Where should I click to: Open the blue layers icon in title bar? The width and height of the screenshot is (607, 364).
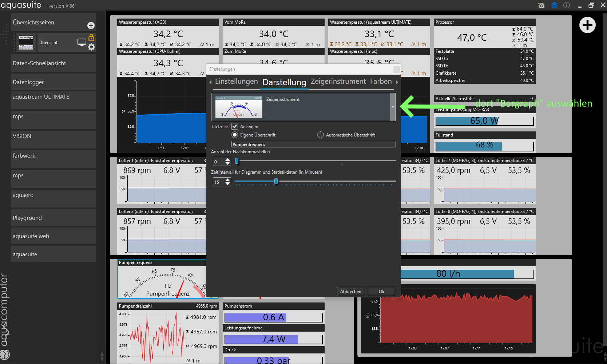(x=554, y=5)
